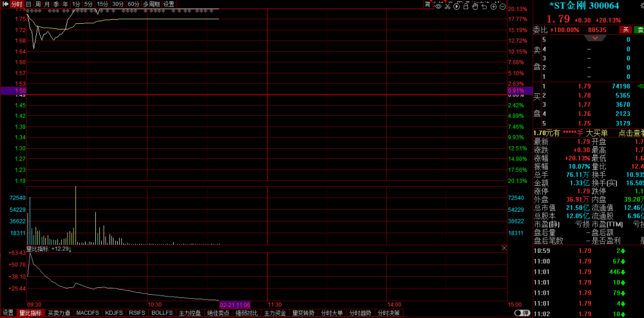Select the 主力资金 indicator tab
This screenshot has height=318, width=644.
(x=275, y=313)
